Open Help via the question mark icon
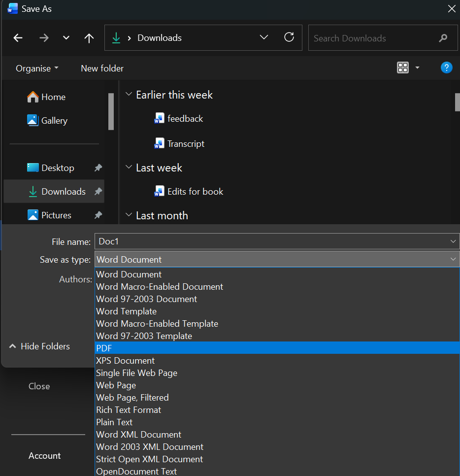Viewport: 460px width, 476px height. tap(446, 68)
